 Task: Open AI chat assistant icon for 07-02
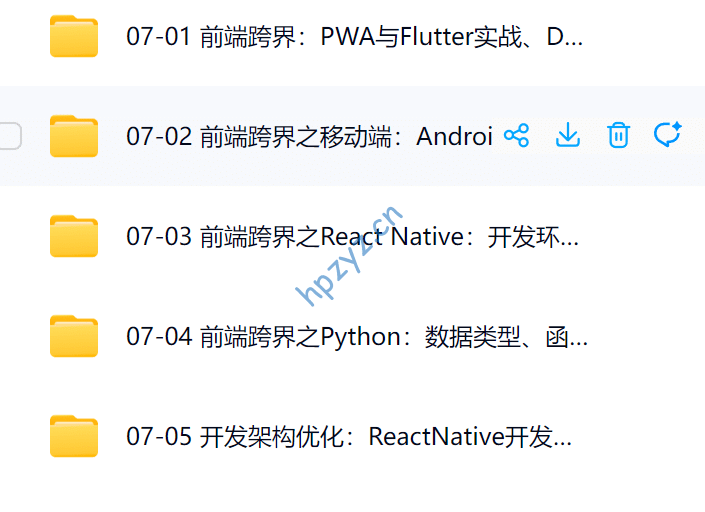pyautogui.click(x=667, y=136)
